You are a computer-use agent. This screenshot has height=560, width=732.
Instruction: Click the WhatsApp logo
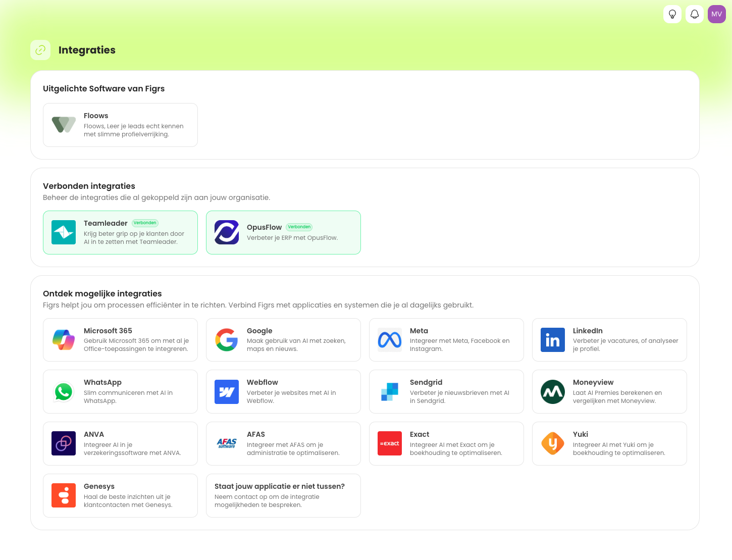click(x=64, y=392)
